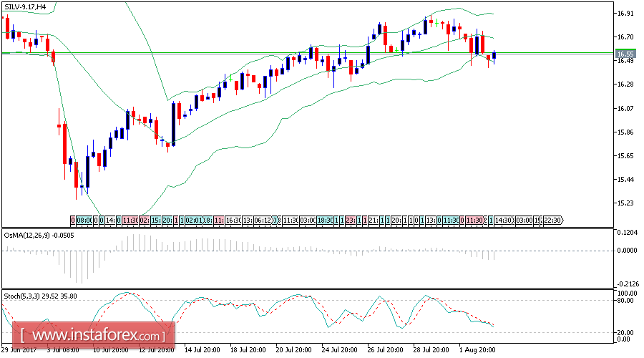The image size is (644, 358).
Task: Click the -0.2126 OsMA scale value
Action: 628,284
